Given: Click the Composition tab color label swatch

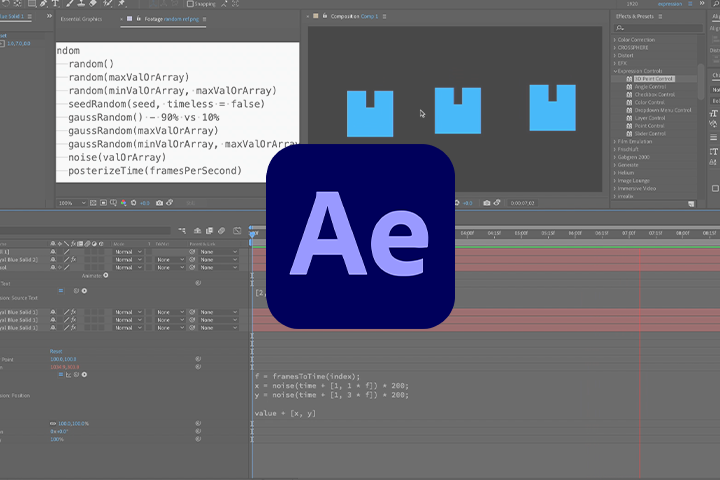Looking at the screenshot, I should tap(316, 16).
